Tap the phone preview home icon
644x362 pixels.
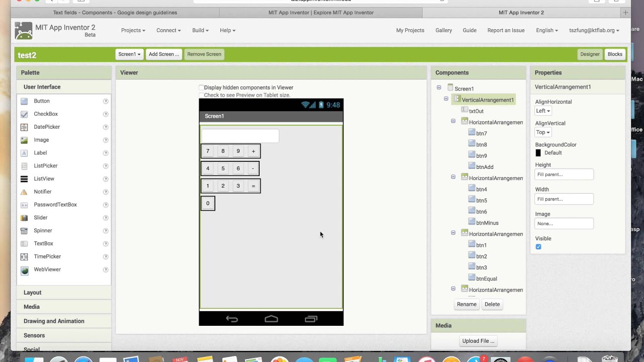(x=271, y=319)
